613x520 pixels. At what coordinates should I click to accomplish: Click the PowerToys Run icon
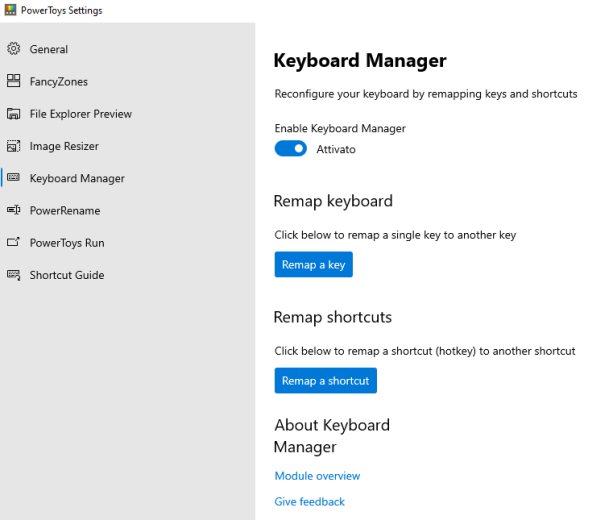(x=14, y=242)
